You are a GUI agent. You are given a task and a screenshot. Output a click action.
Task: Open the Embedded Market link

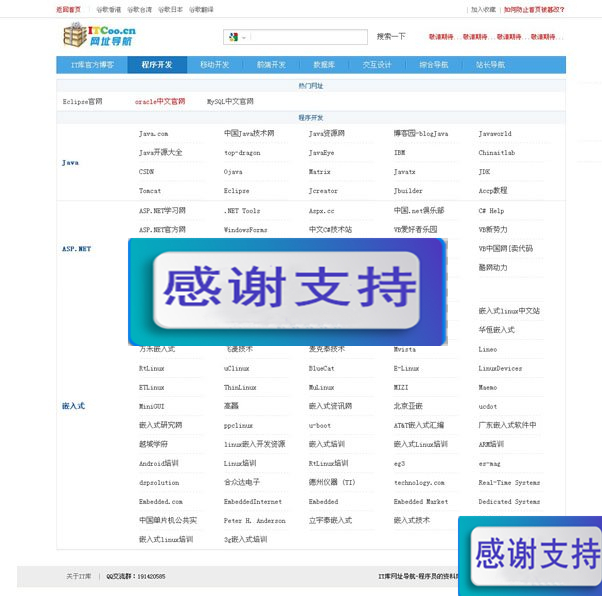point(420,502)
